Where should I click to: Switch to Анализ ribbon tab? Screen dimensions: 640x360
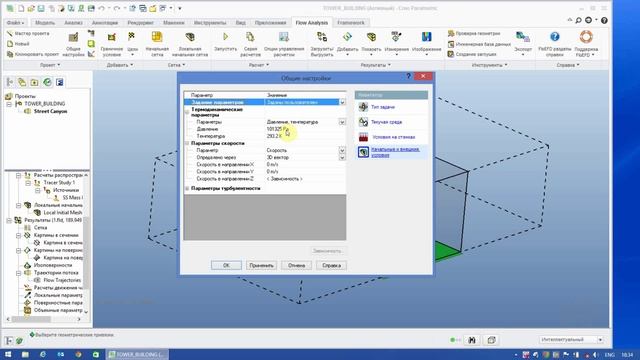[73, 23]
